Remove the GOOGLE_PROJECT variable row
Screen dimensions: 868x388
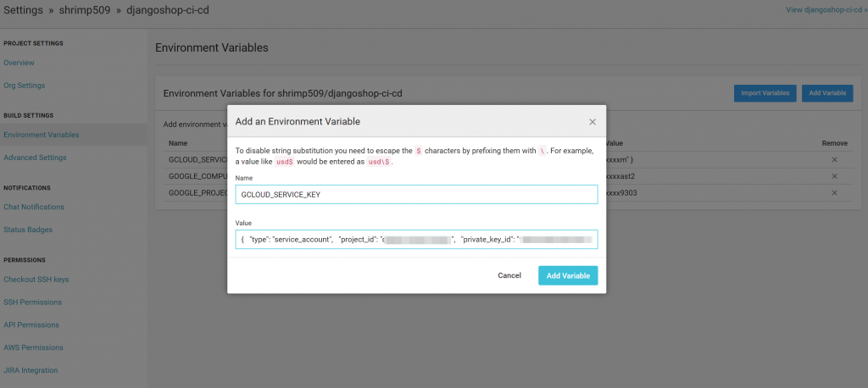pyautogui.click(x=834, y=193)
